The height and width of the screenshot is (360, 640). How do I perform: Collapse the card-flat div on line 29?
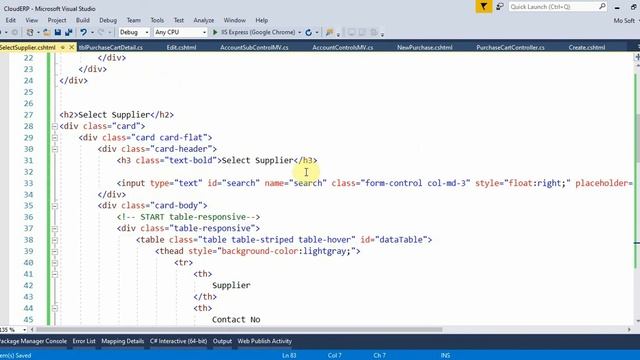click(54, 138)
